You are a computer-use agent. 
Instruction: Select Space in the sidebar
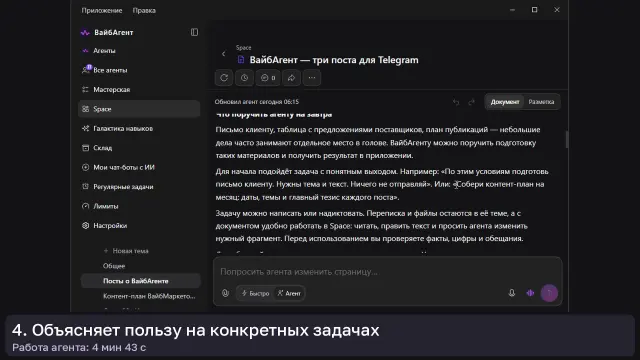(139, 109)
